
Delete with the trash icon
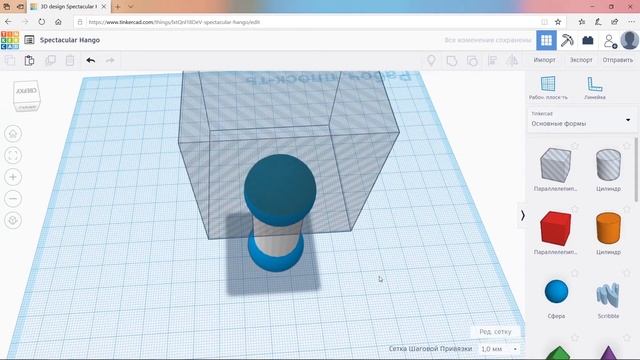click(70, 60)
